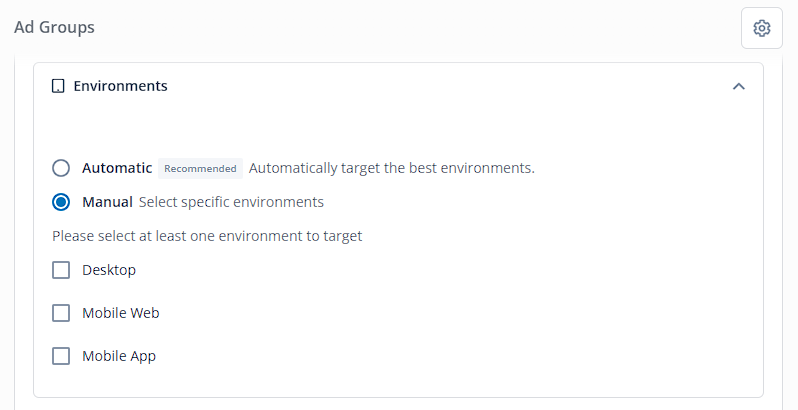Select the Automatic radio button

tap(61, 168)
